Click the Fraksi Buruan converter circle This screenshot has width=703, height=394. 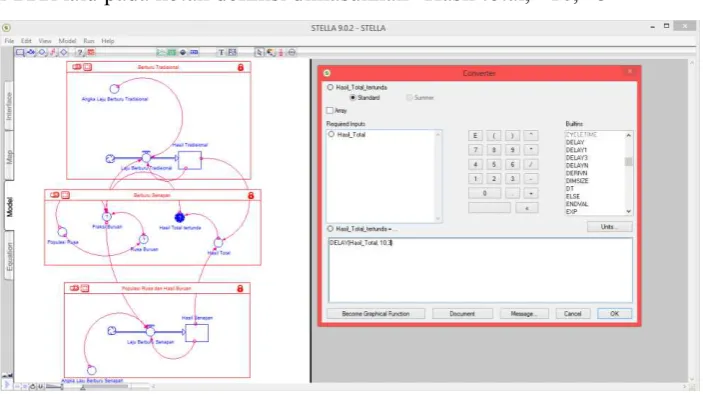[107, 216]
